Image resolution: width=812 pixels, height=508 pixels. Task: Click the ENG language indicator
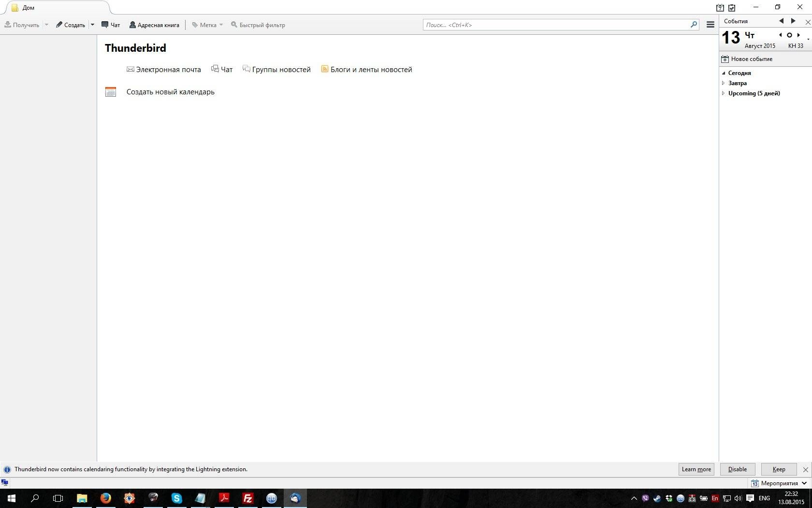764,498
